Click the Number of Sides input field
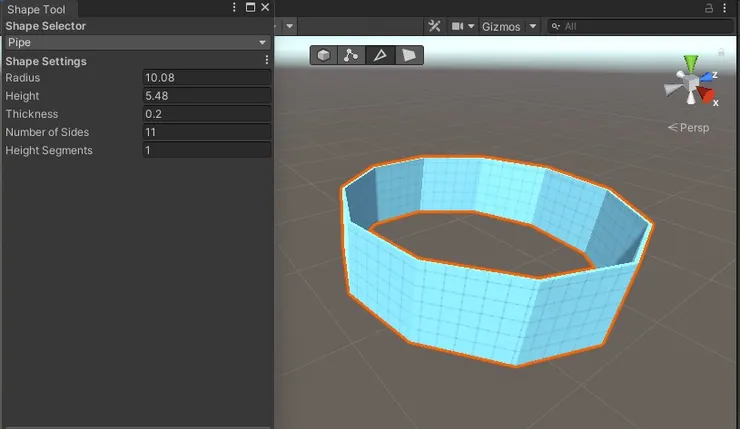740x429 pixels. click(x=206, y=132)
